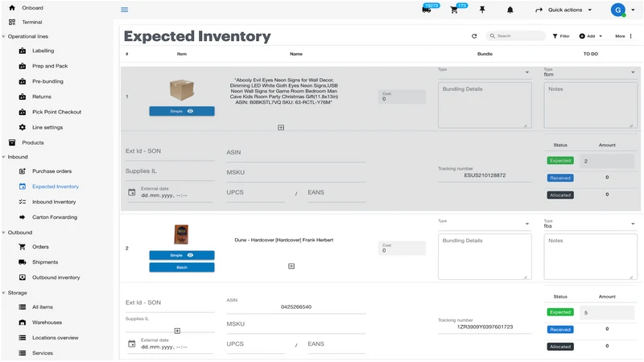Viewport: 644px width, 362px height.
Task: Click the Expected status badge for item 1
Action: tap(560, 160)
